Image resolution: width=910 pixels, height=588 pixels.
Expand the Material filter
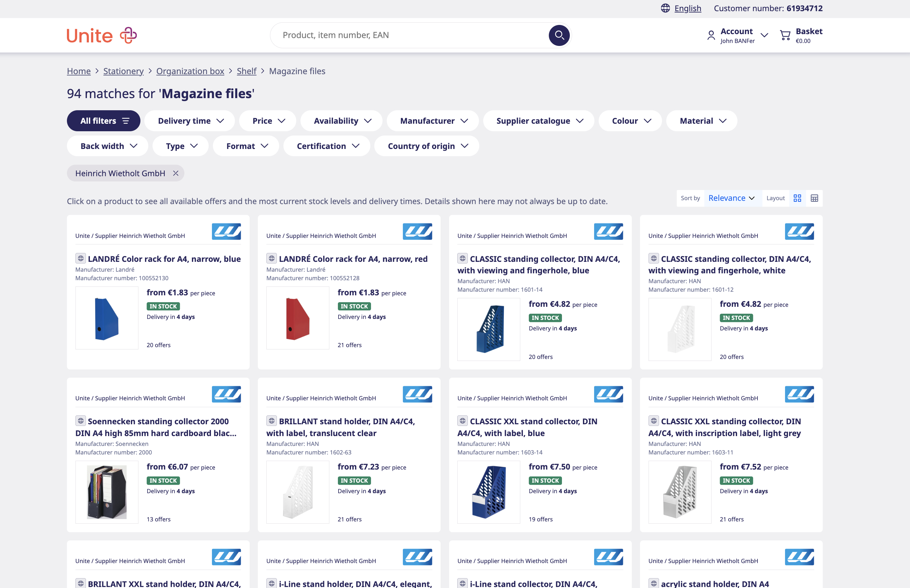pyautogui.click(x=702, y=121)
